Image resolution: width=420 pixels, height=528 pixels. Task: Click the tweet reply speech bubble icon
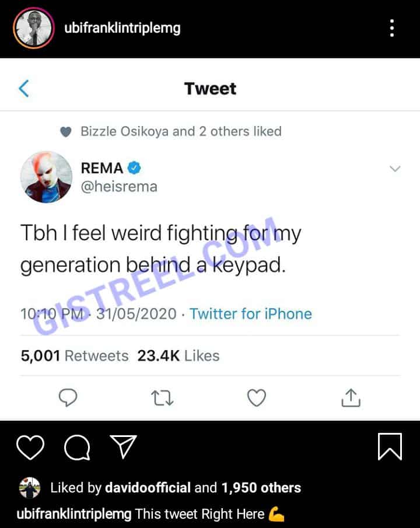click(68, 398)
